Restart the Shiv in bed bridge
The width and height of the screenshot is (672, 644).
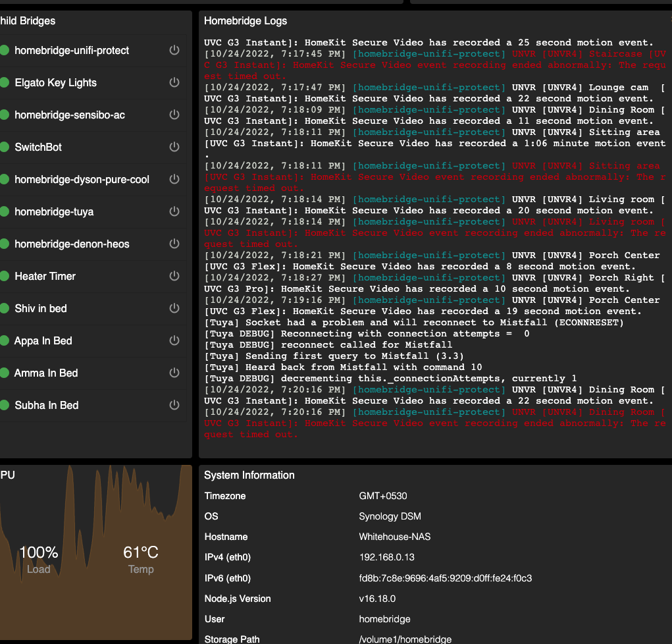[174, 308]
